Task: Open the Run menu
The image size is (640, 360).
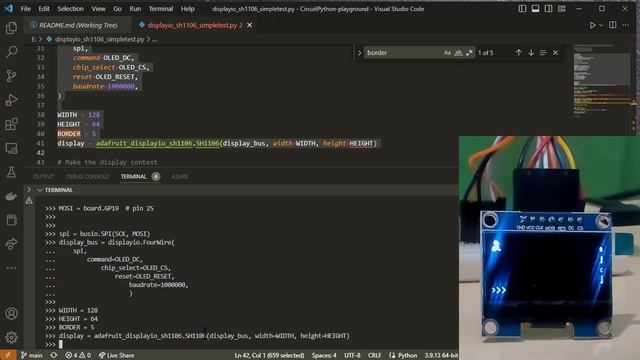Action: pos(135,9)
